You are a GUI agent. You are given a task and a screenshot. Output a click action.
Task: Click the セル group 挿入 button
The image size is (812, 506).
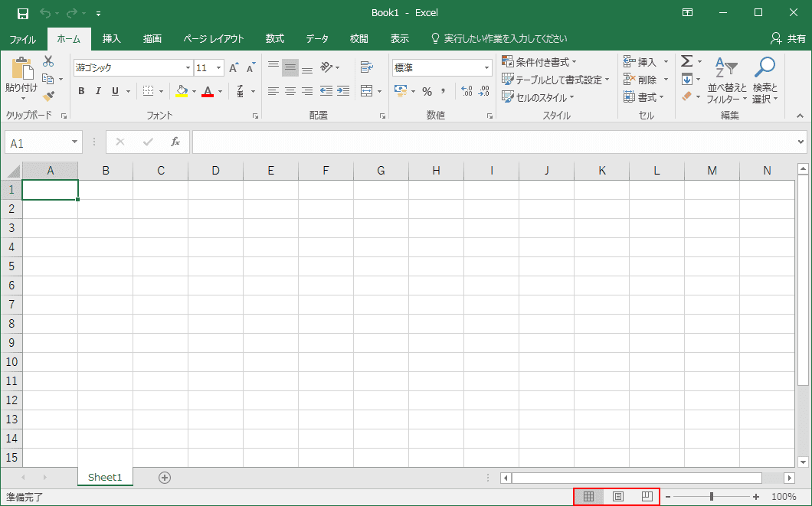pyautogui.click(x=640, y=62)
